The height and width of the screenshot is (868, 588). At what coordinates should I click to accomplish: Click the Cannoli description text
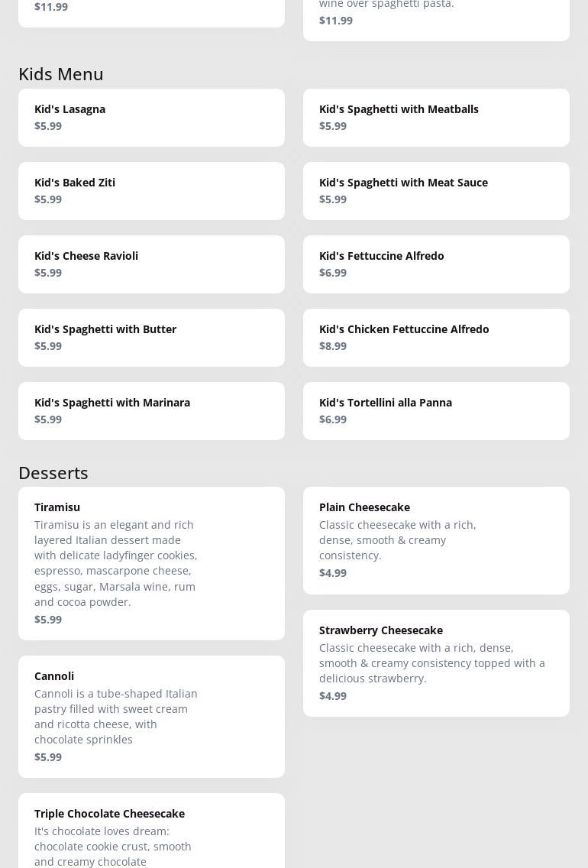116,716
